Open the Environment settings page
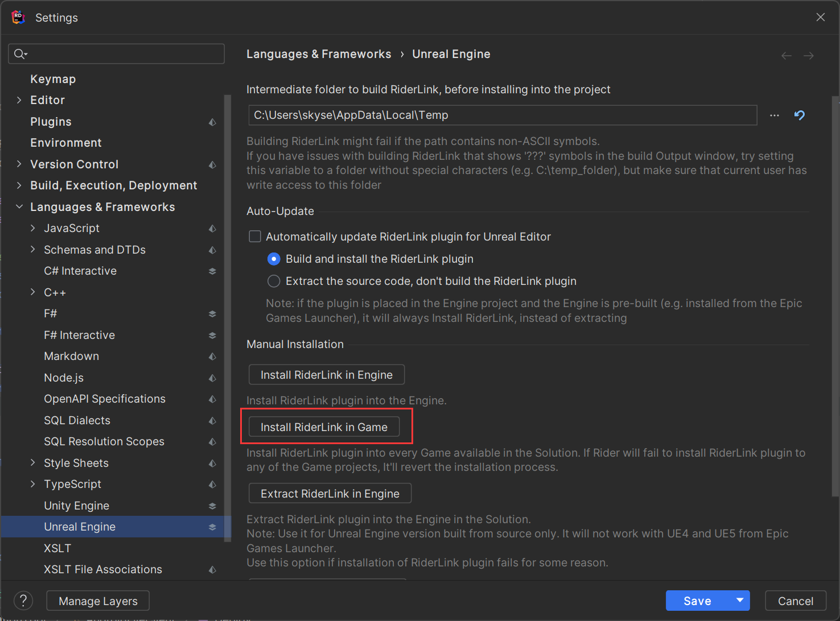 pos(66,143)
